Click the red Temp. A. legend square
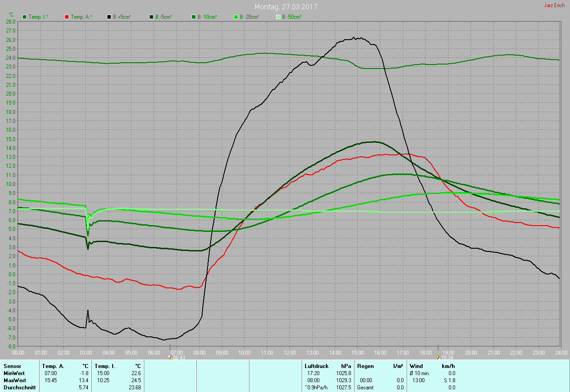The width and height of the screenshot is (570, 392). click(67, 17)
